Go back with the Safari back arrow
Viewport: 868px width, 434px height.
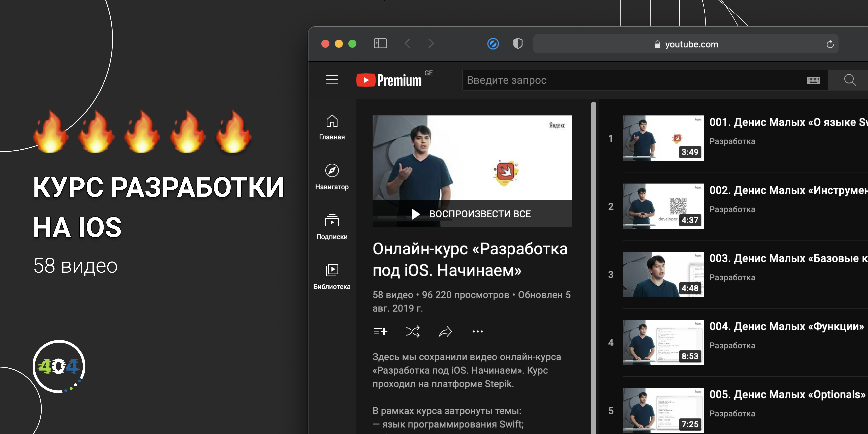[x=407, y=43]
